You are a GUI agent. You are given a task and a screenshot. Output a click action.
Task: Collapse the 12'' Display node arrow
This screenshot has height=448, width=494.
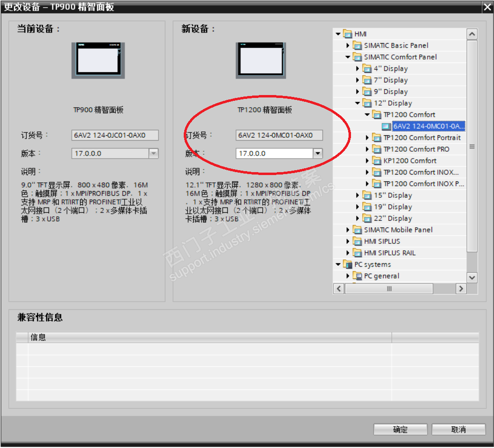[358, 103]
